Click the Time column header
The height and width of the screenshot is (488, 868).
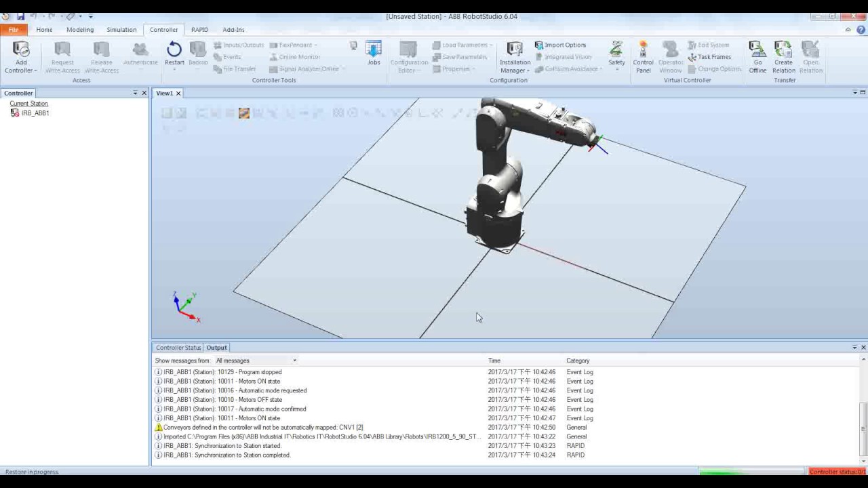494,361
